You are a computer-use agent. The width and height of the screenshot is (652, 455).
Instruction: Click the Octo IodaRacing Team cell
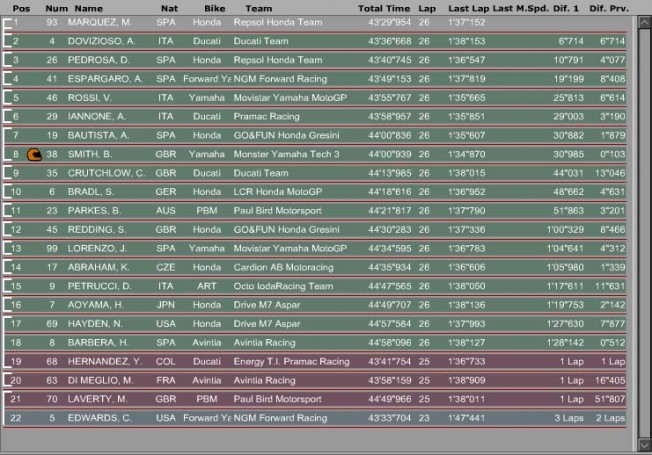coord(283,286)
